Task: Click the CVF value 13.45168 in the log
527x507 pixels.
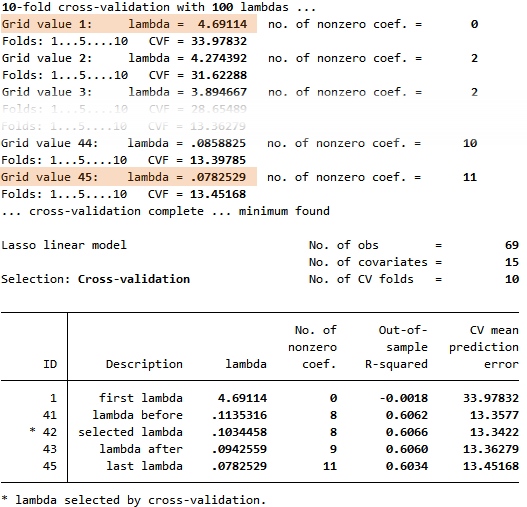Action: click(x=218, y=194)
